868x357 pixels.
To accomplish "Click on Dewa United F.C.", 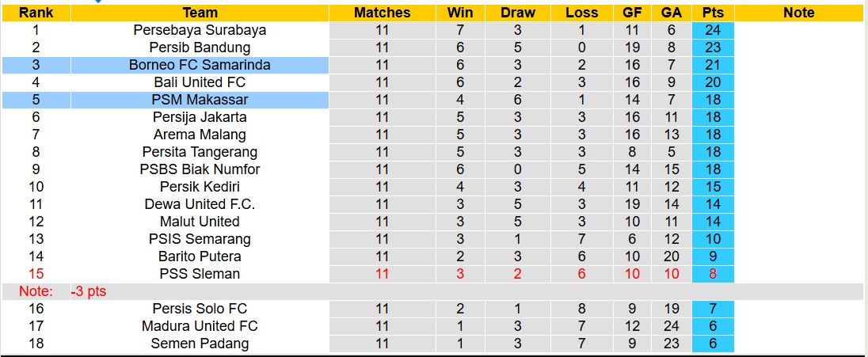I will click(x=200, y=204).
